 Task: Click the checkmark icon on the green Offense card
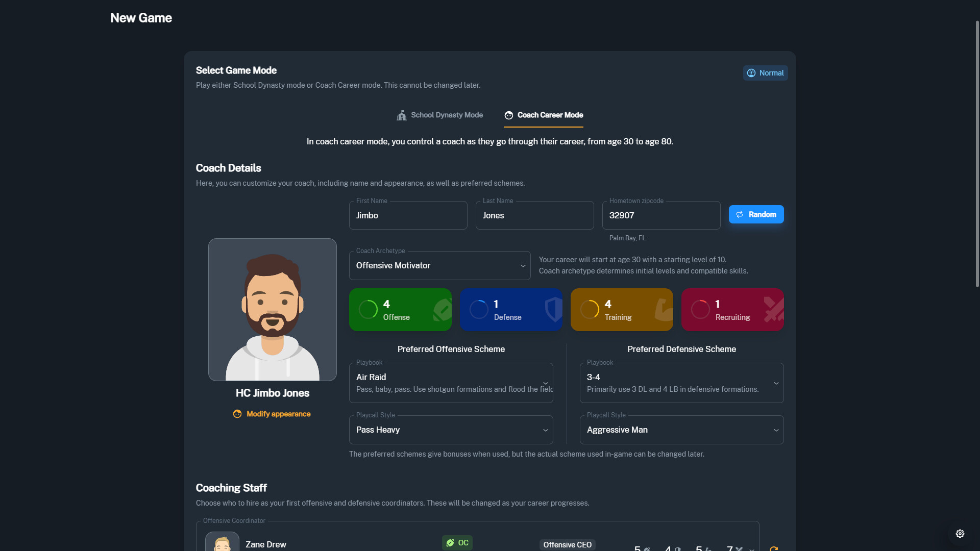(x=442, y=310)
